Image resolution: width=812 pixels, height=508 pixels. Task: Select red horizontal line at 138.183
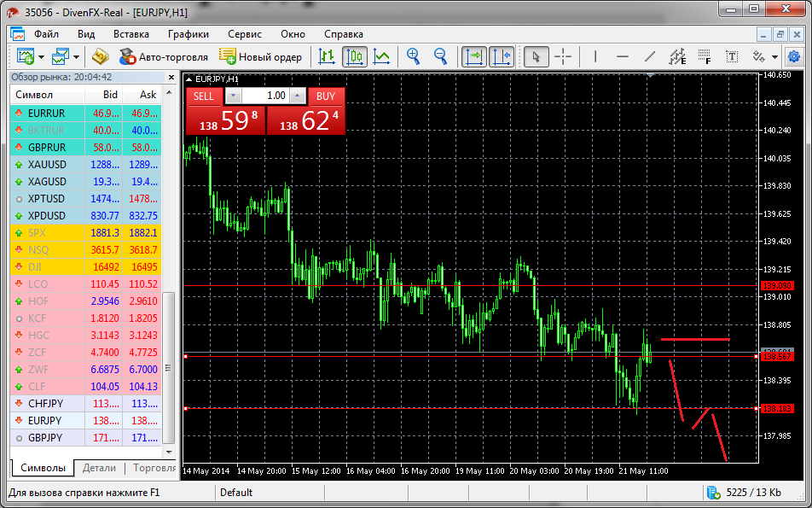[471, 408]
